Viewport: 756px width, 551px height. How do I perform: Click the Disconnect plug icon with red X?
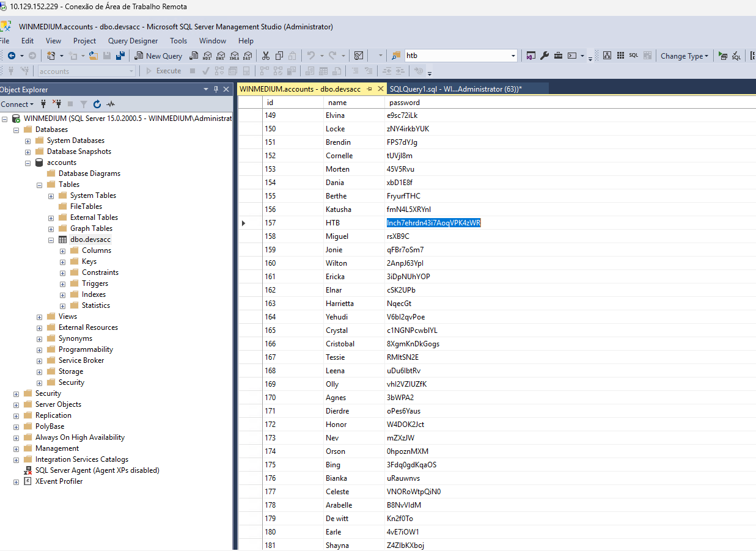57,104
